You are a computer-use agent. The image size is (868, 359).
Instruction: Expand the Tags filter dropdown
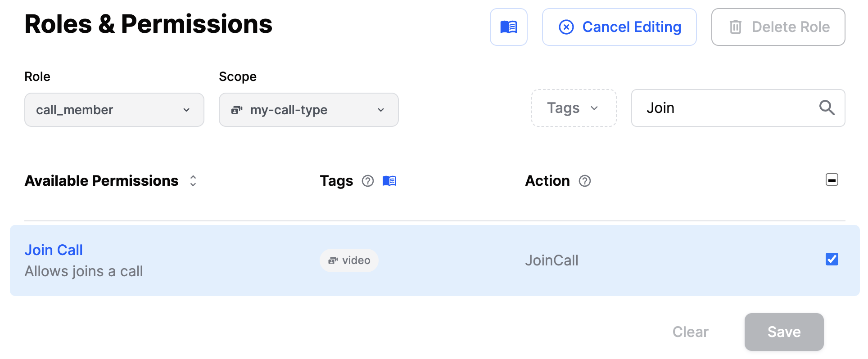click(x=574, y=108)
